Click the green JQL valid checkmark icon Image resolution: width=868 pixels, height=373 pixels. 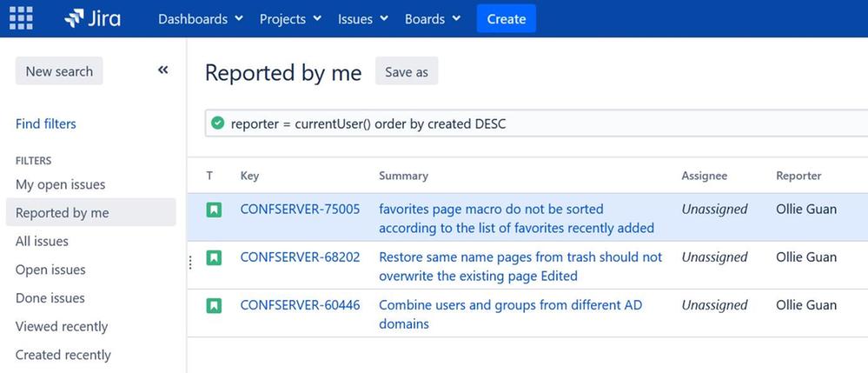coord(218,123)
